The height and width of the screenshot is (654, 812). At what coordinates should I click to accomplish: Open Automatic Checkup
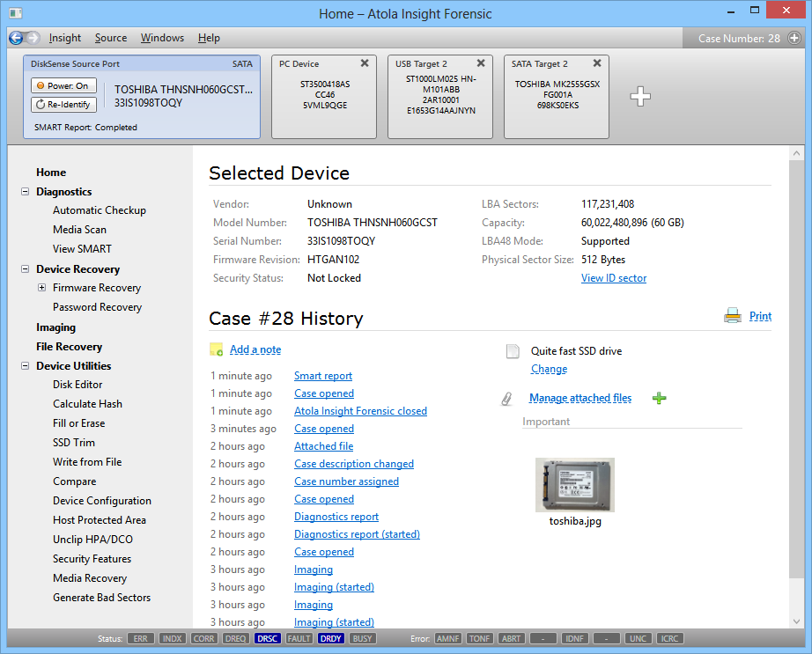coord(100,210)
